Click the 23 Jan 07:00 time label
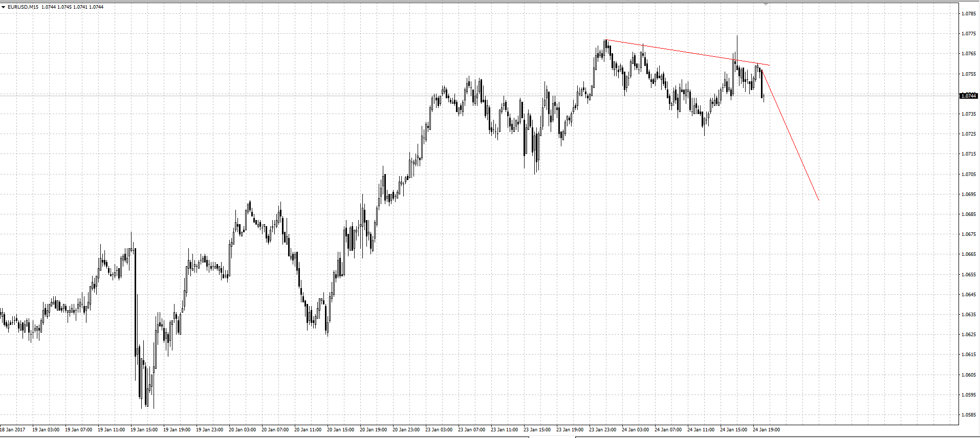This screenshot has height=438, width=980. (x=471, y=430)
